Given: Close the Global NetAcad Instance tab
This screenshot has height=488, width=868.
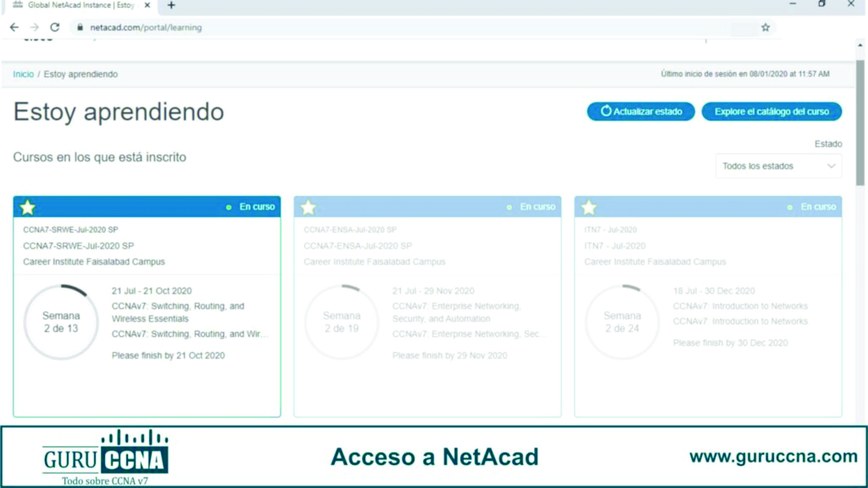Looking at the screenshot, I should 147,5.
